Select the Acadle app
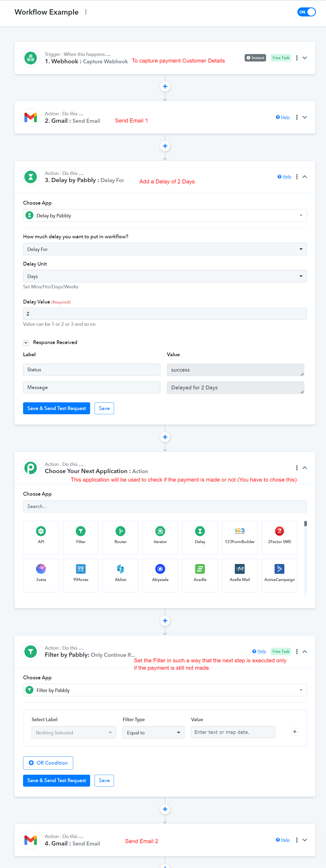326x868 pixels. (x=200, y=575)
